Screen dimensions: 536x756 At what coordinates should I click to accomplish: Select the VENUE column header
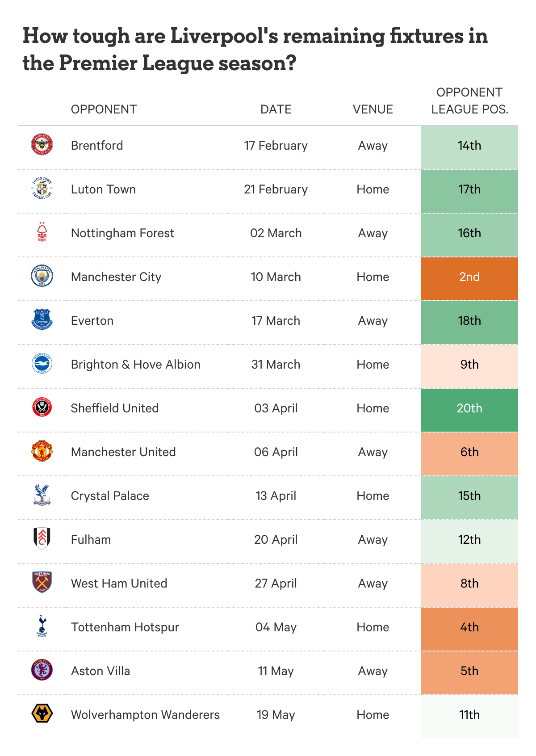click(x=373, y=109)
